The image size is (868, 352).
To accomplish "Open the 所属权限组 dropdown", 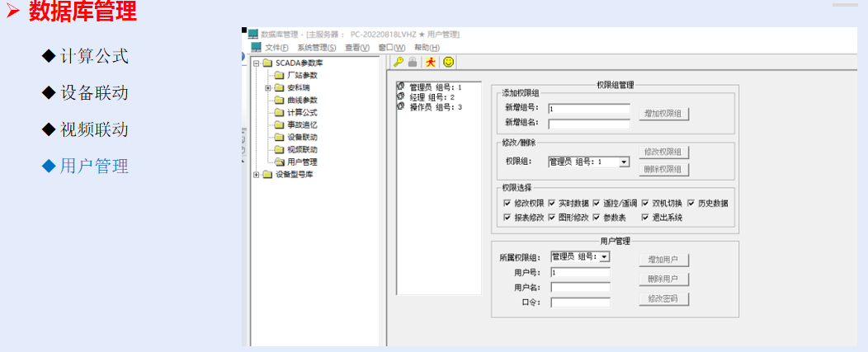I will (x=605, y=257).
